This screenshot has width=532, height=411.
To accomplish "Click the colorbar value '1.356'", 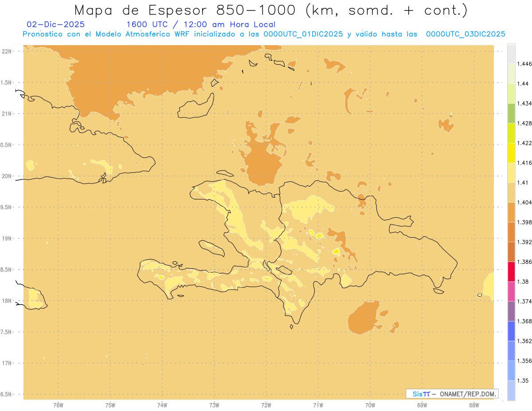I will pyautogui.click(x=525, y=361).
